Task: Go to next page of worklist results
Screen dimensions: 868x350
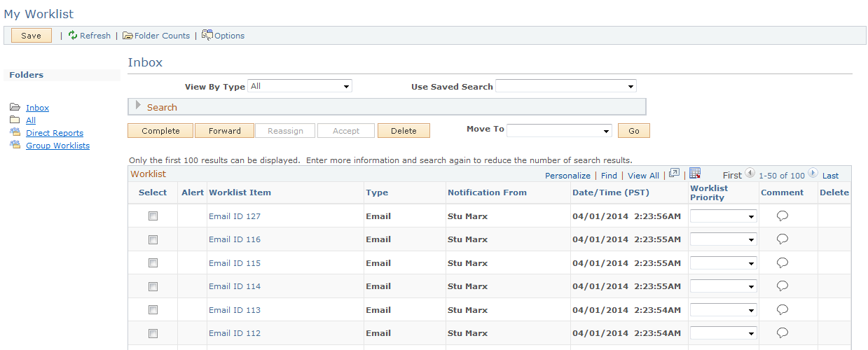Action: pyautogui.click(x=813, y=174)
